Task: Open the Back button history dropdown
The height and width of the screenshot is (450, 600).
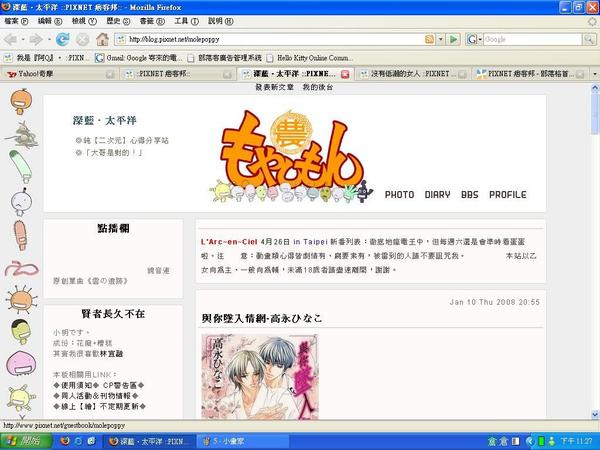Action: pos(23,39)
